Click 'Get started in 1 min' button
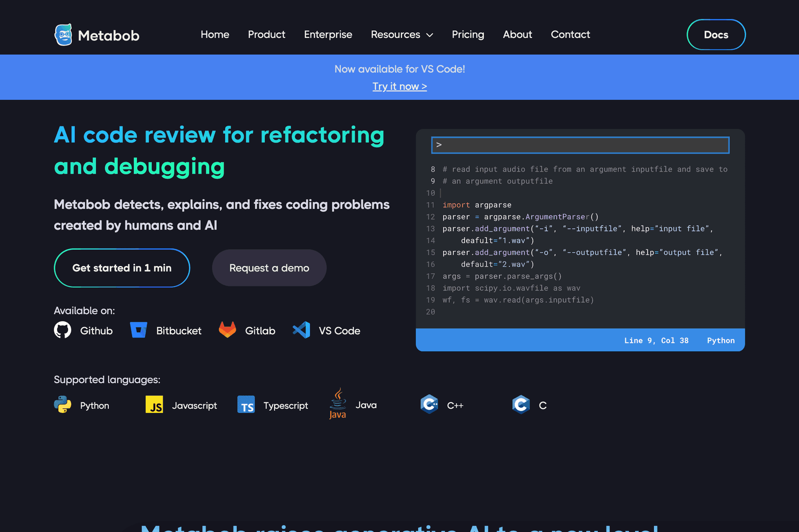 (x=122, y=268)
